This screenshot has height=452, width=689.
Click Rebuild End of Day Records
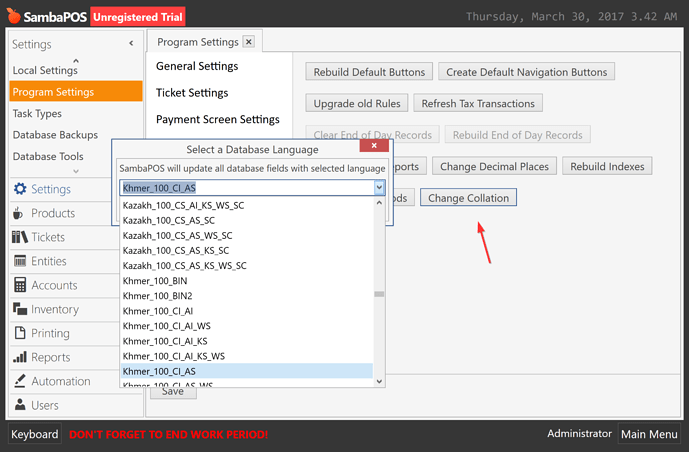click(518, 135)
